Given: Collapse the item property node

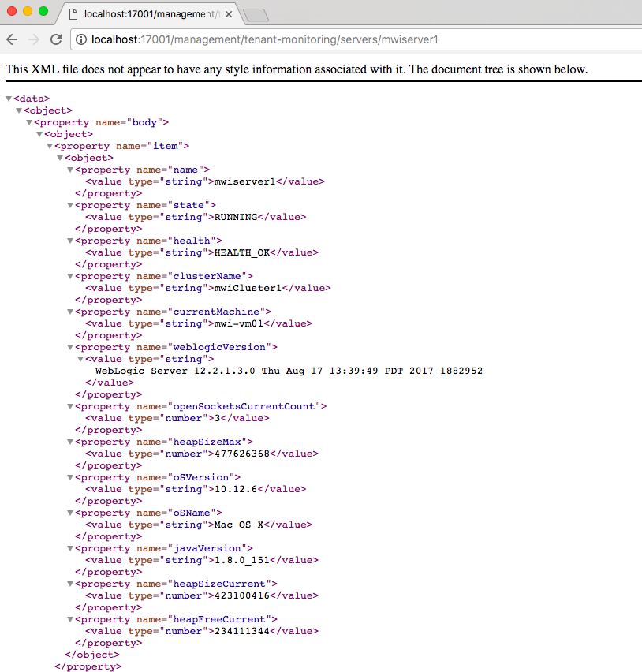Looking at the screenshot, I should point(49,145).
